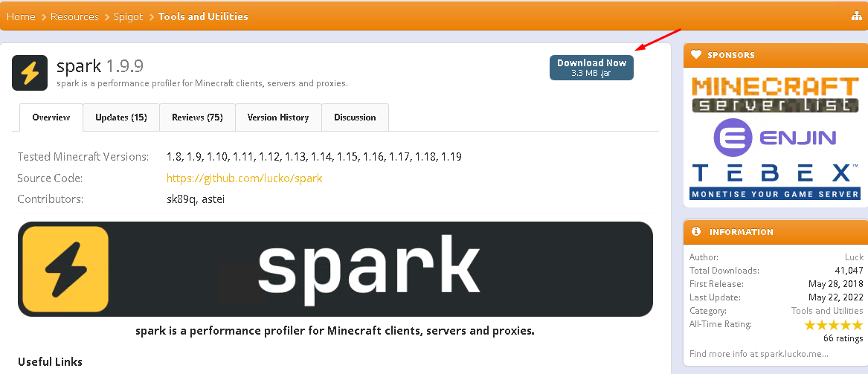Open the Reviews (75) tab
Screen dimensions: 868x374
pos(197,117)
